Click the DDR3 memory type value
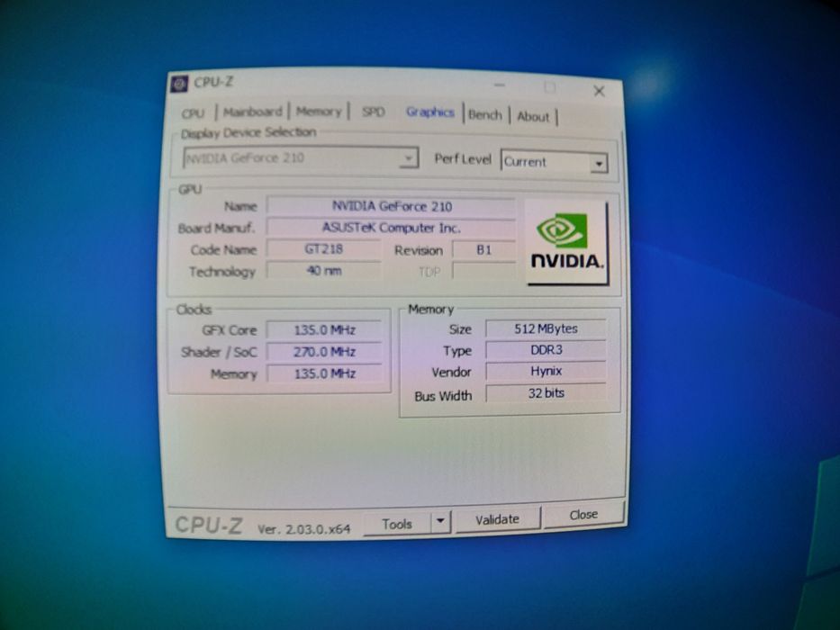Screen dimensions: 840x630 coord(546,350)
